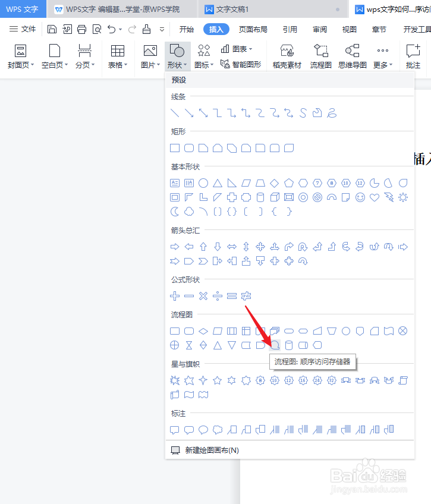Click the Print icon in quick toolbar
431x504 pixels.
pyautogui.click(x=81, y=29)
